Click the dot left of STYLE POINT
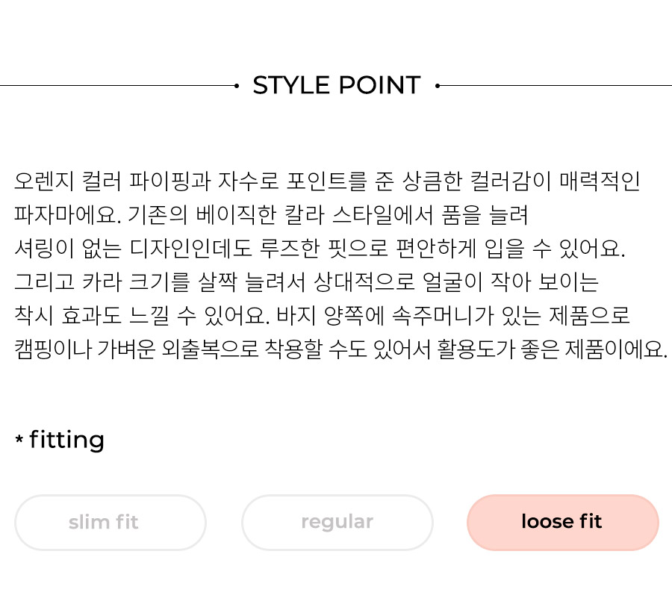 (237, 86)
